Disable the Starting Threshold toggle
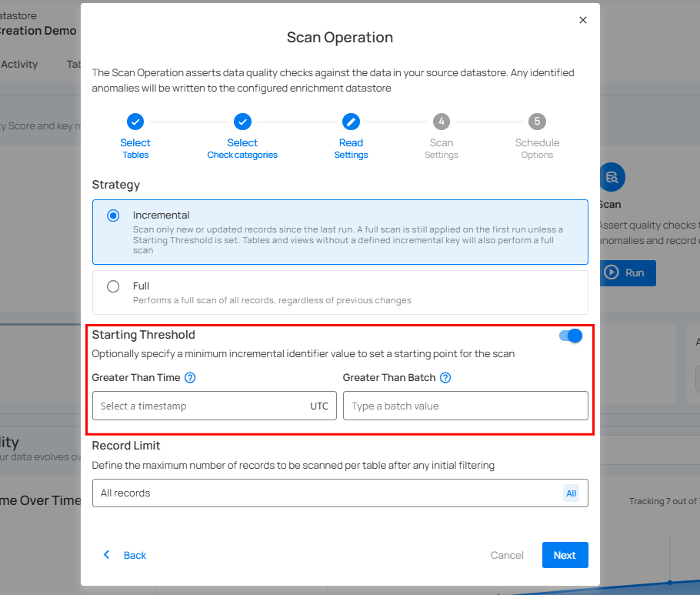This screenshot has width=700, height=595. click(x=571, y=336)
